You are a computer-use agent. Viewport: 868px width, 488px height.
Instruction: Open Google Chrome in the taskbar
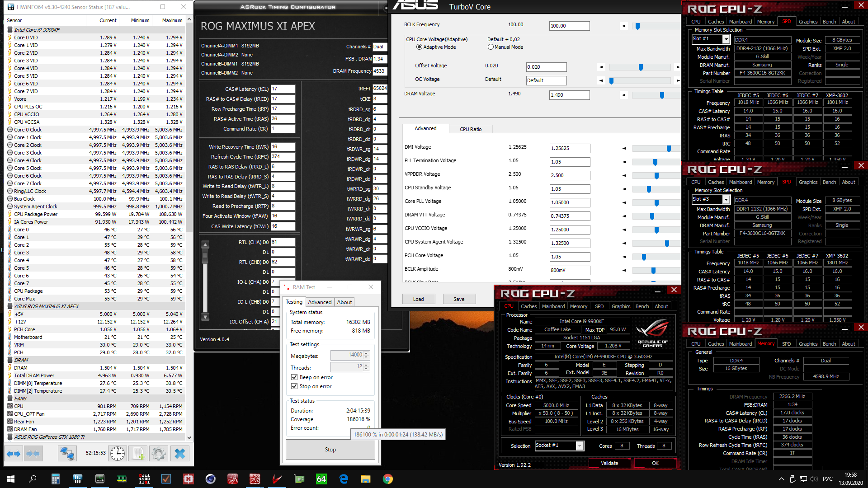pyautogui.click(x=387, y=479)
